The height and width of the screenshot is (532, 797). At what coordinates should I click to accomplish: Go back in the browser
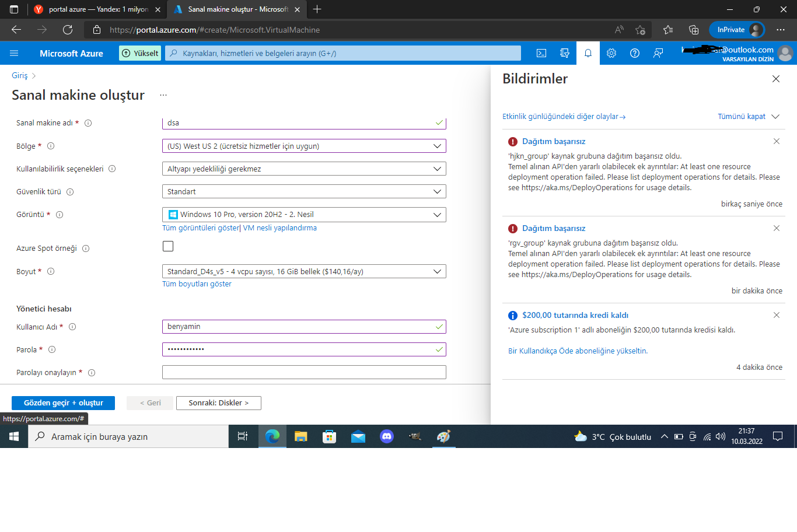(x=16, y=30)
